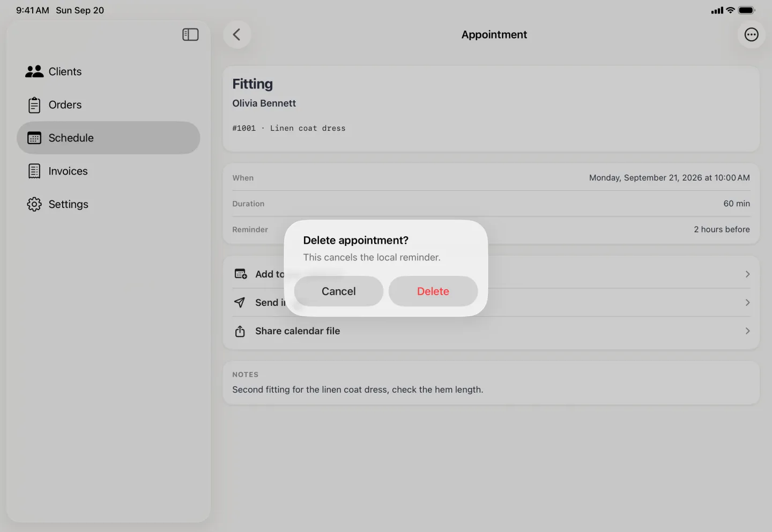
Task: Click the paper plane send icon
Action: (240, 303)
